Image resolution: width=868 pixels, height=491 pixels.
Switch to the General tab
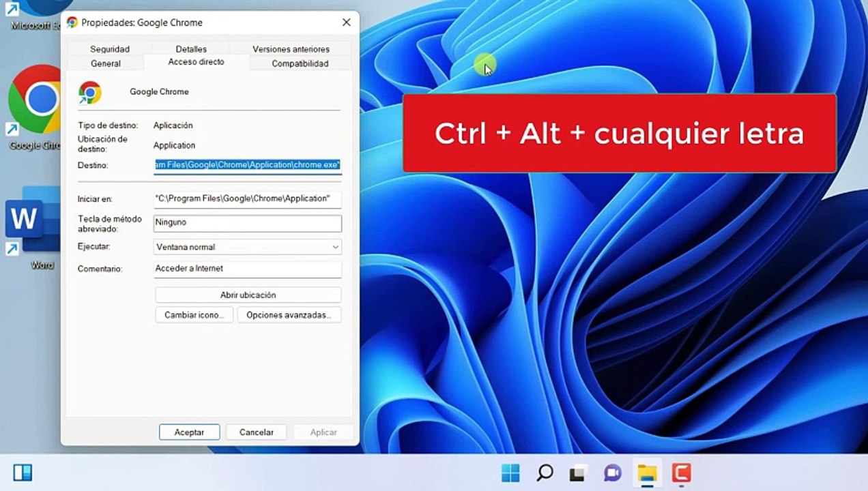(x=106, y=63)
